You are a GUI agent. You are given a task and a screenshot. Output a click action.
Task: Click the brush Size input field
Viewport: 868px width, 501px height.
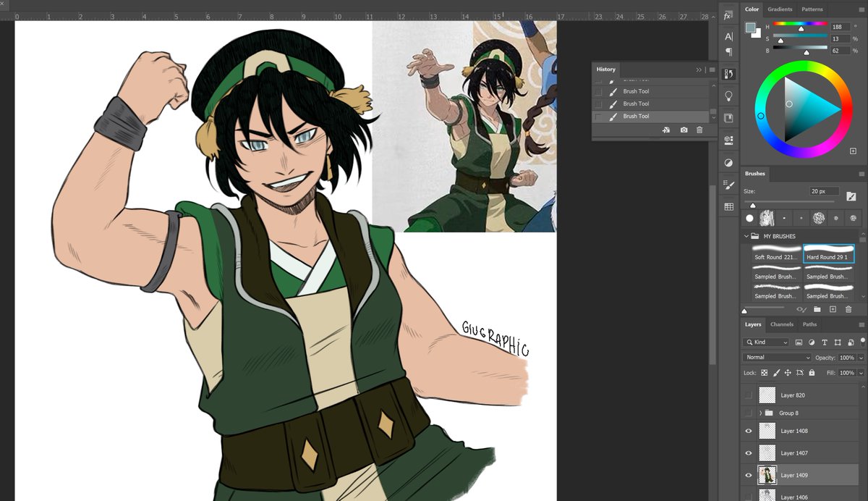pyautogui.click(x=824, y=191)
